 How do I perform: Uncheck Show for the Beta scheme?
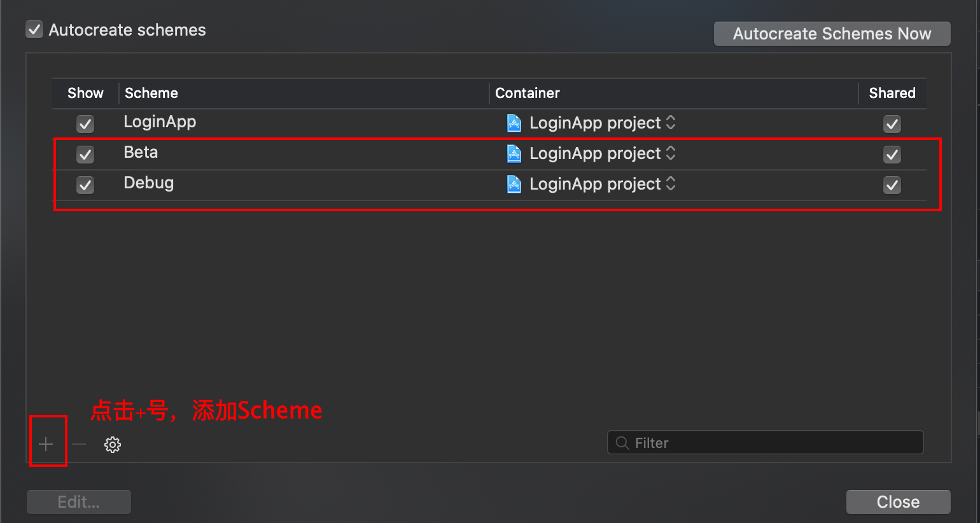tap(85, 154)
